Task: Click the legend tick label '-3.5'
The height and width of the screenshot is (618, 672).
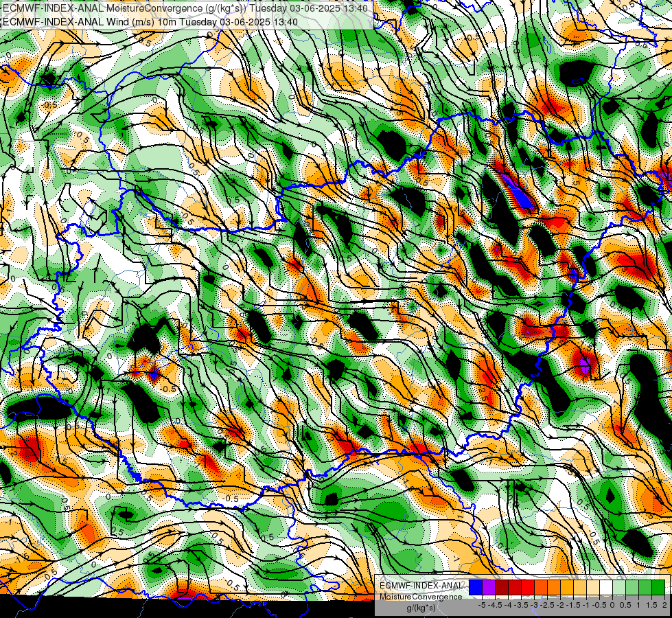Action: point(521,605)
